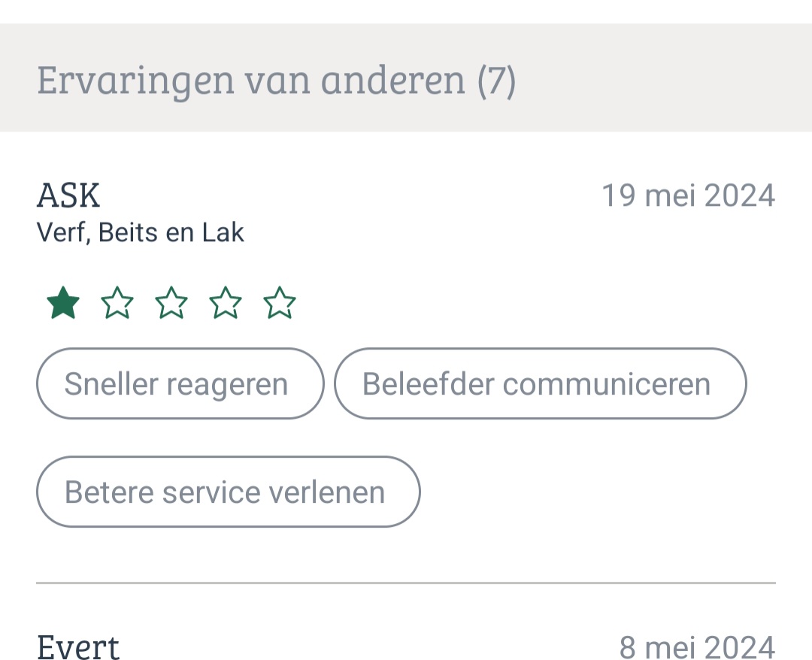Click the 'Verf, Beits en Lak' category
Image resolution: width=812 pixels, height=660 pixels.
pos(141,233)
